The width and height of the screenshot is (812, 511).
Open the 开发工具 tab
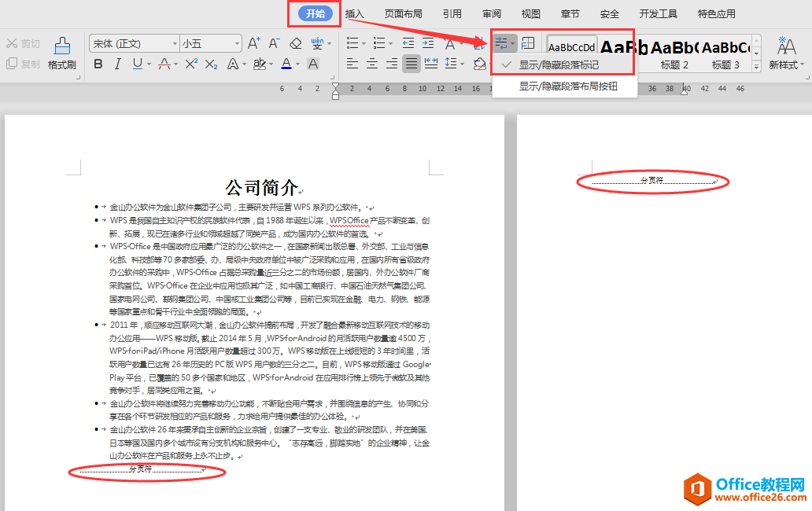tap(659, 14)
